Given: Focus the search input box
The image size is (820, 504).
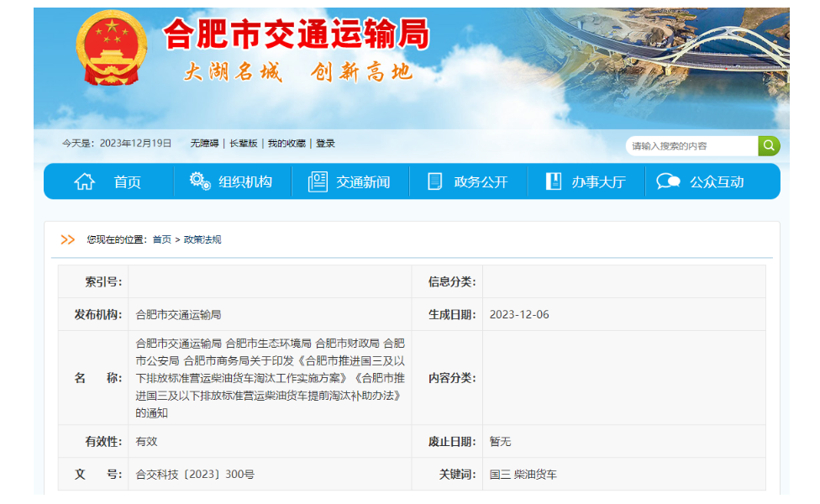Looking at the screenshot, I should (691, 146).
